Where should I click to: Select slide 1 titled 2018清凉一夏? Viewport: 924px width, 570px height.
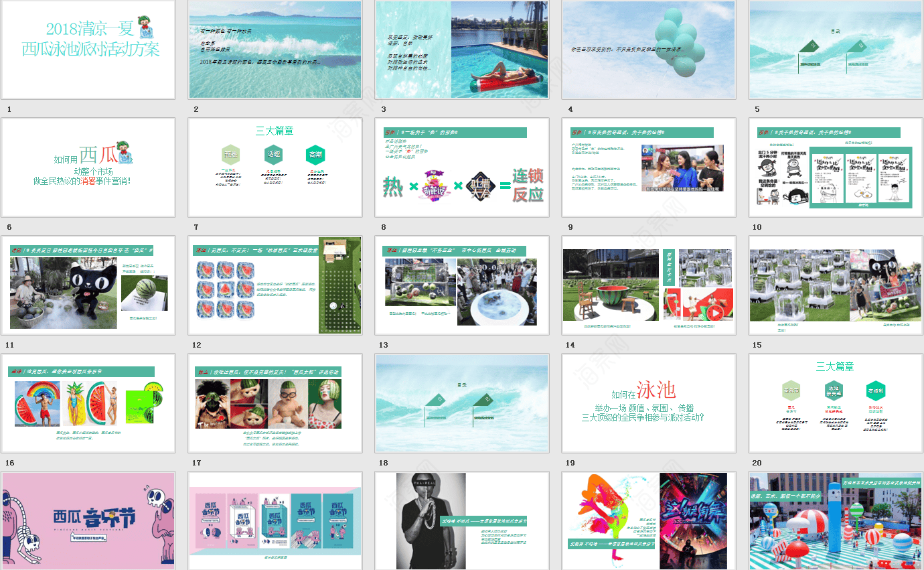point(88,50)
